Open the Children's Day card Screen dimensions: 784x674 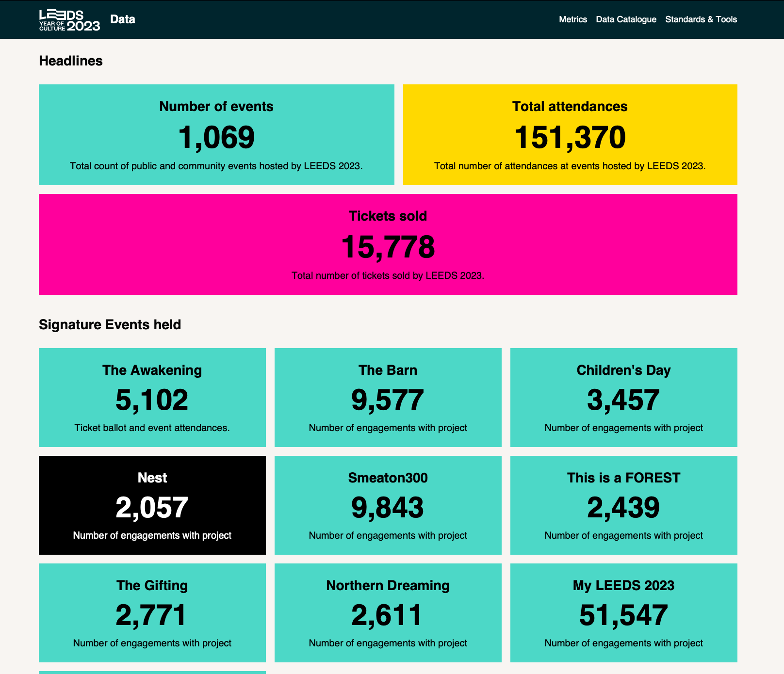[x=624, y=398]
